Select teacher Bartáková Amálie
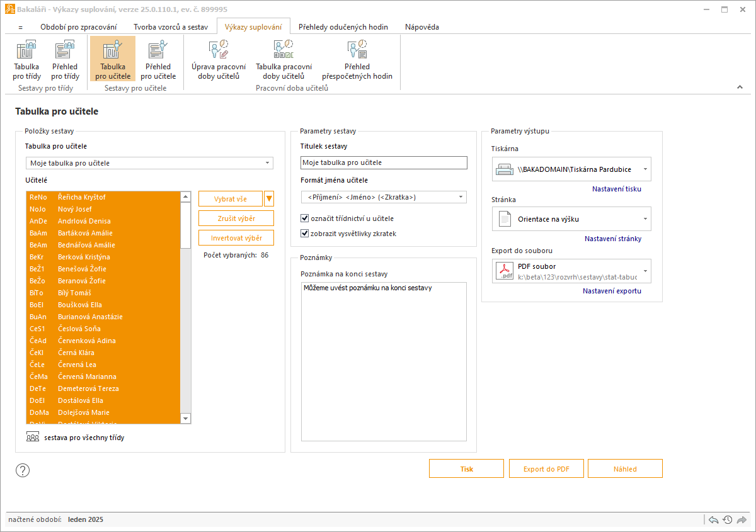This screenshot has height=532, width=756. point(103,233)
